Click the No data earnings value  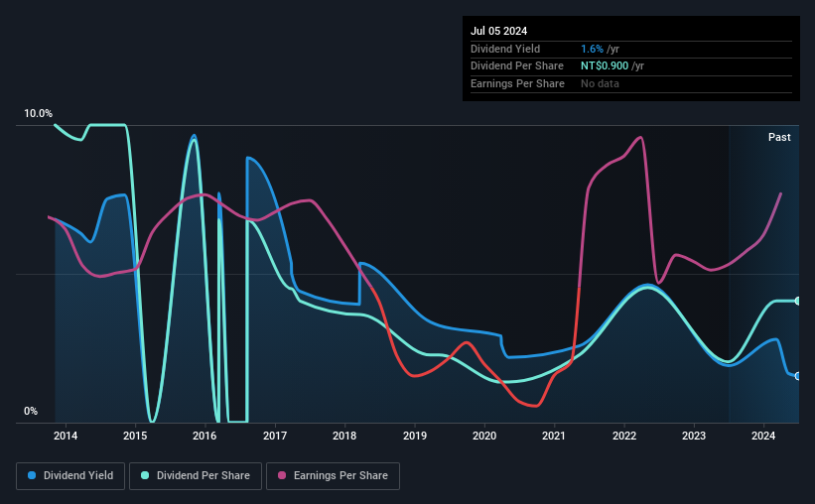click(x=600, y=83)
